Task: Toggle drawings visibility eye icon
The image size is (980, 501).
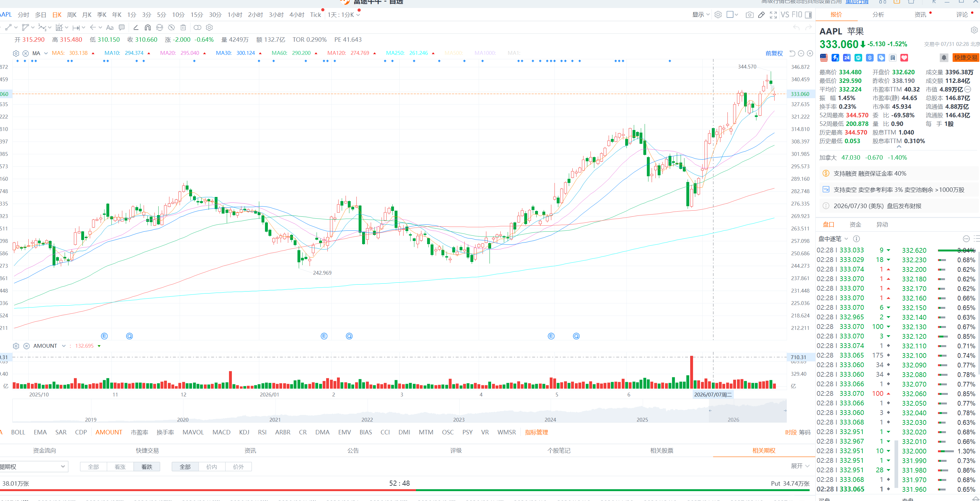Action: point(172,27)
